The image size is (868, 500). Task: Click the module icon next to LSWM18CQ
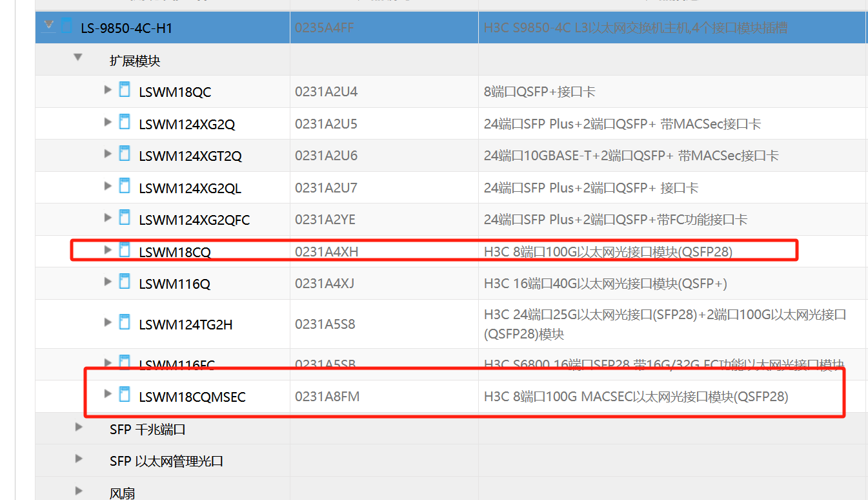point(125,250)
